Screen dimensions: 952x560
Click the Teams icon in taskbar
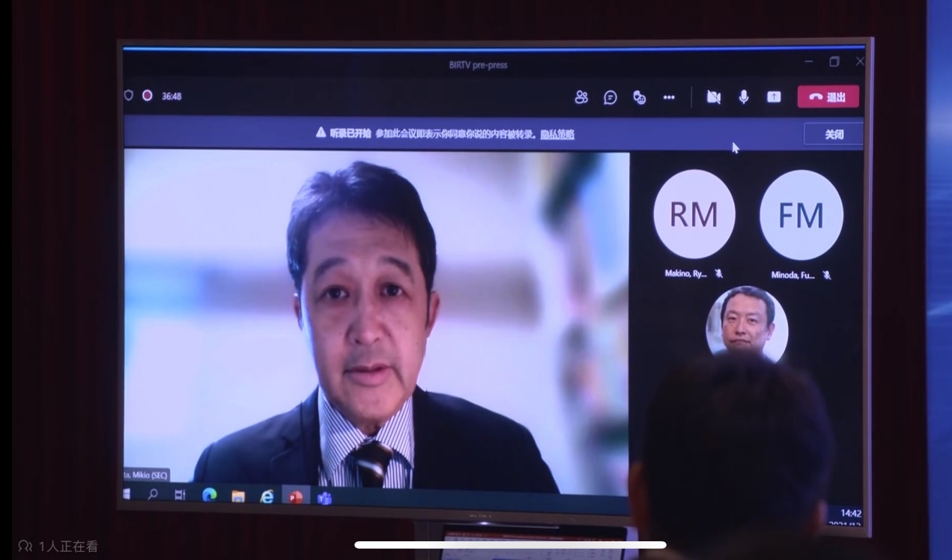click(324, 497)
